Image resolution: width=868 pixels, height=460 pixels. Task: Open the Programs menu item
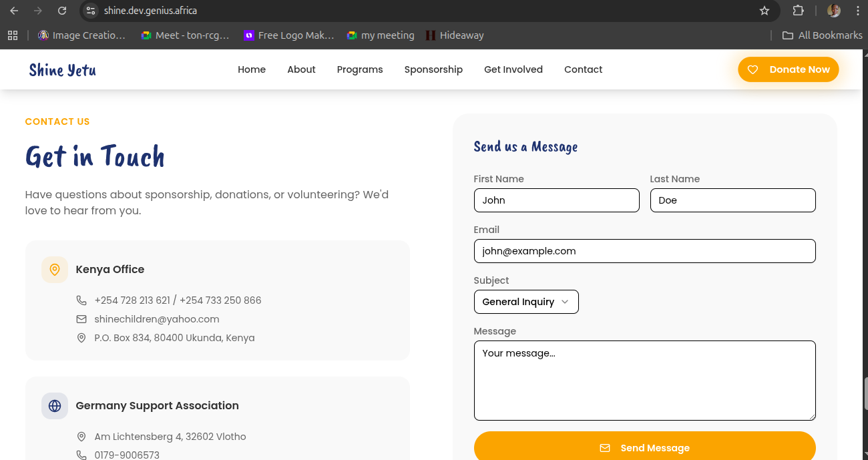[x=360, y=69]
